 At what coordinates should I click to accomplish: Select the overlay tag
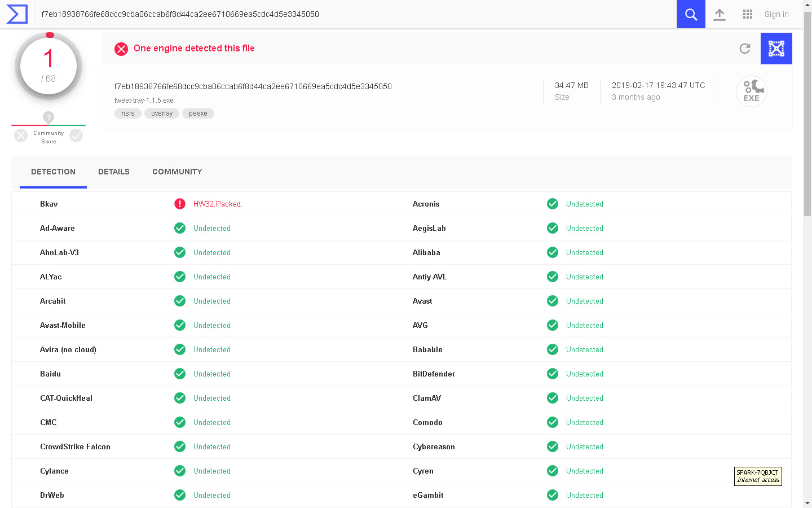tap(162, 113)
